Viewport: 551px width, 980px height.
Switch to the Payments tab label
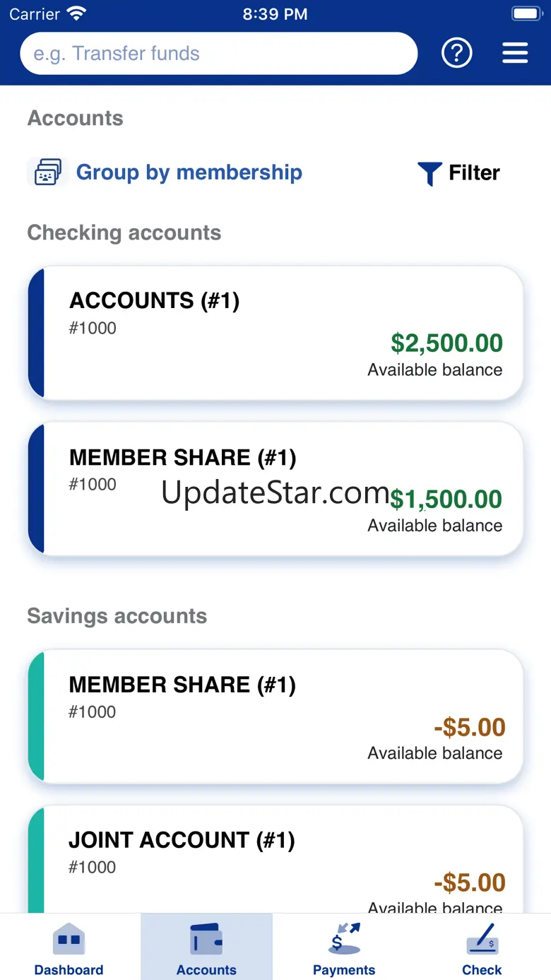[344, 969]
